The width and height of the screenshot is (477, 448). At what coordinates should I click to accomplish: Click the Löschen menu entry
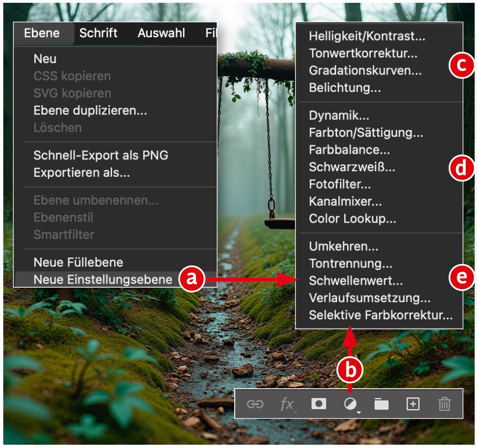[58, 127]
